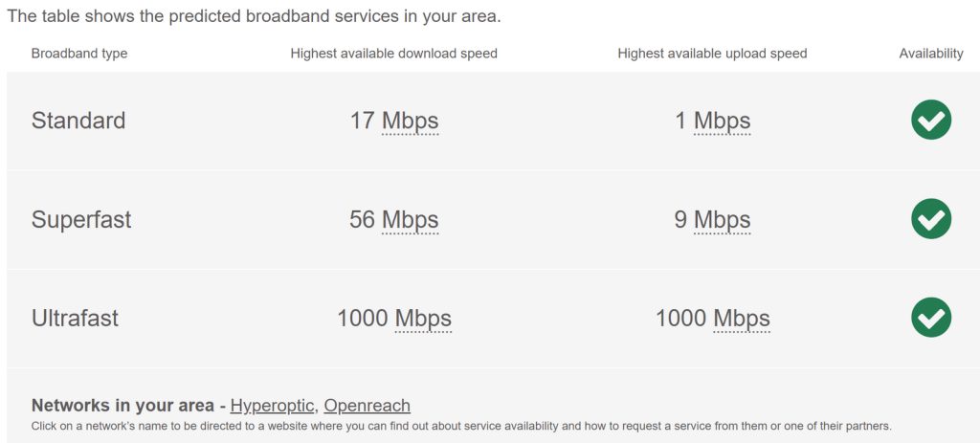Click the predicted broadband services intro text
The height and width of the screenshot is (443, 980).
[x=254, y=17]
